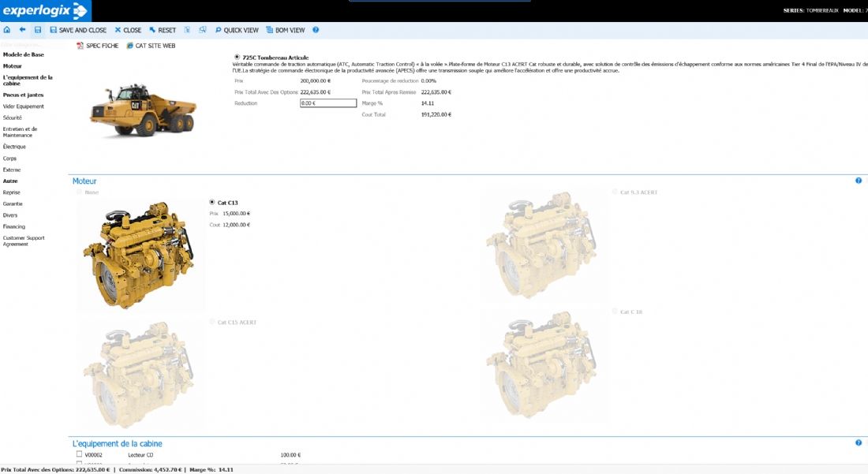Open Quick View
The width and height of the screenshot is (868, 474).
237,30
